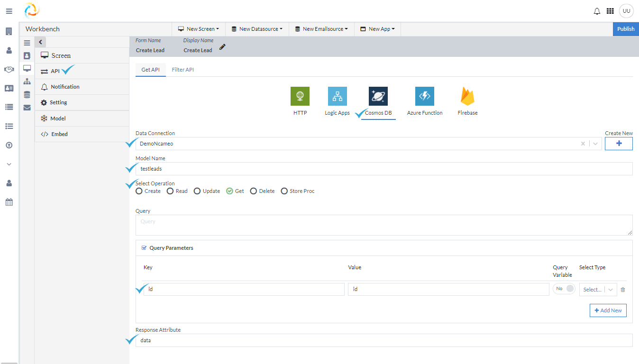Open the Embed section

point(82,134)
